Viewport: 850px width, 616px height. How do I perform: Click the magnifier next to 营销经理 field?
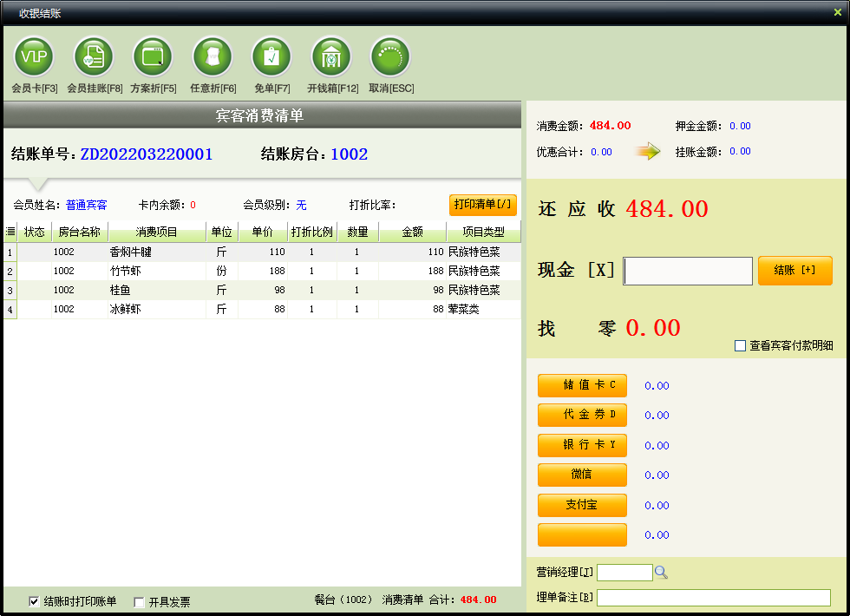point(661,572)
